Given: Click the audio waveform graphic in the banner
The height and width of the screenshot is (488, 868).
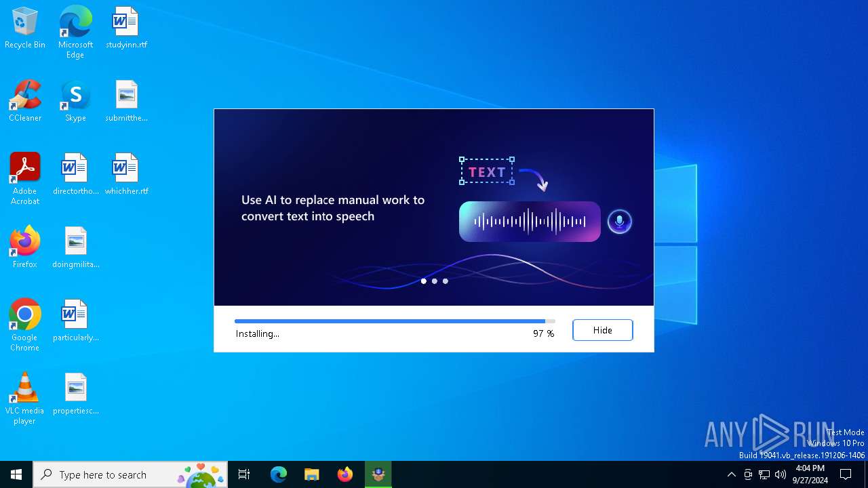Looking at the screenshot, I should coord(530,222).
